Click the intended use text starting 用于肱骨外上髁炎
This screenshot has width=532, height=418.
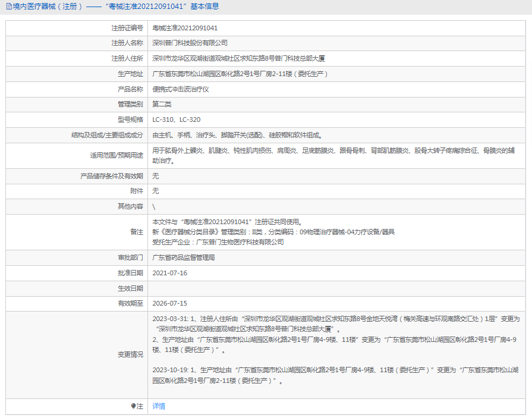333,155
